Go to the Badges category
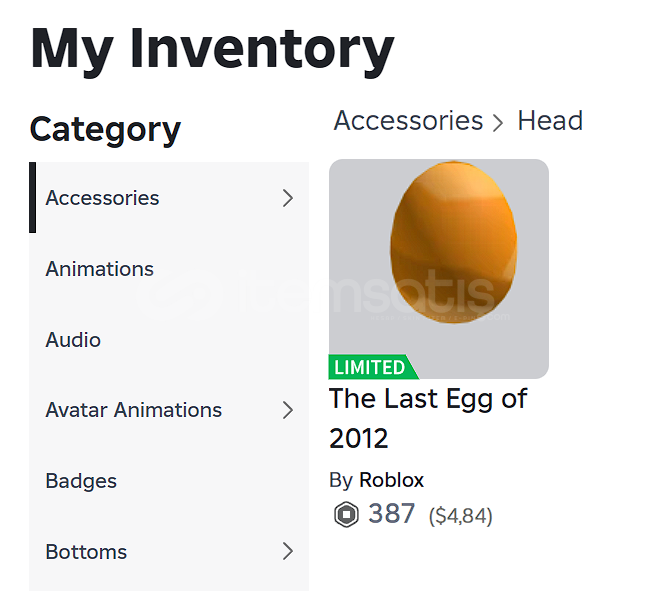The height and width of the screenshot is (591, 645). coord(81,481)
